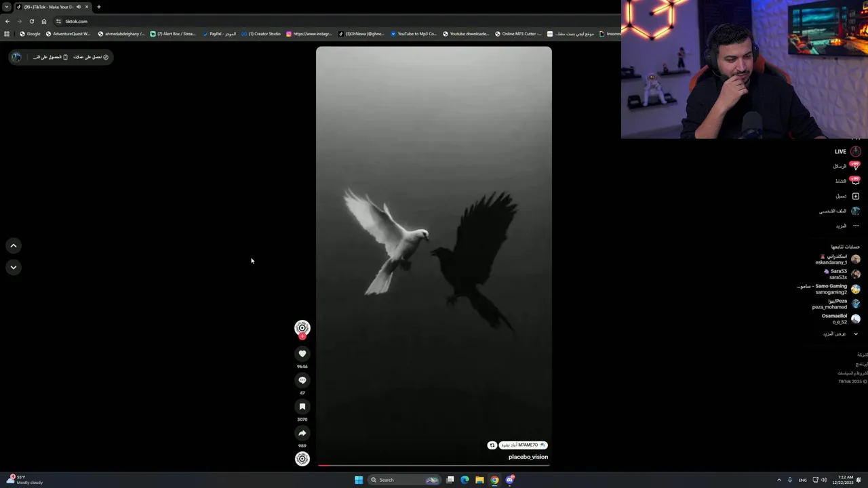868x488 pixels.
Task: Save video with the bookmark icon
Action: pyautogui.click(x=302, y=407)
